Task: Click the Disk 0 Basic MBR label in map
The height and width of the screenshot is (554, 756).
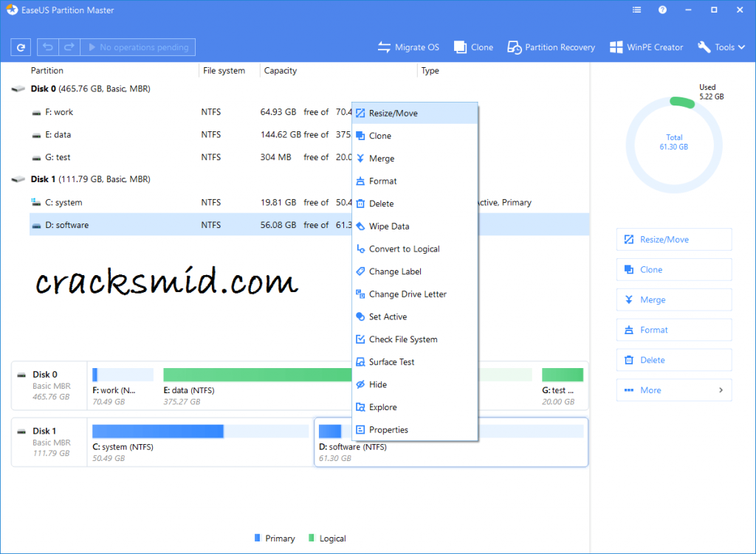Action: 49,385
